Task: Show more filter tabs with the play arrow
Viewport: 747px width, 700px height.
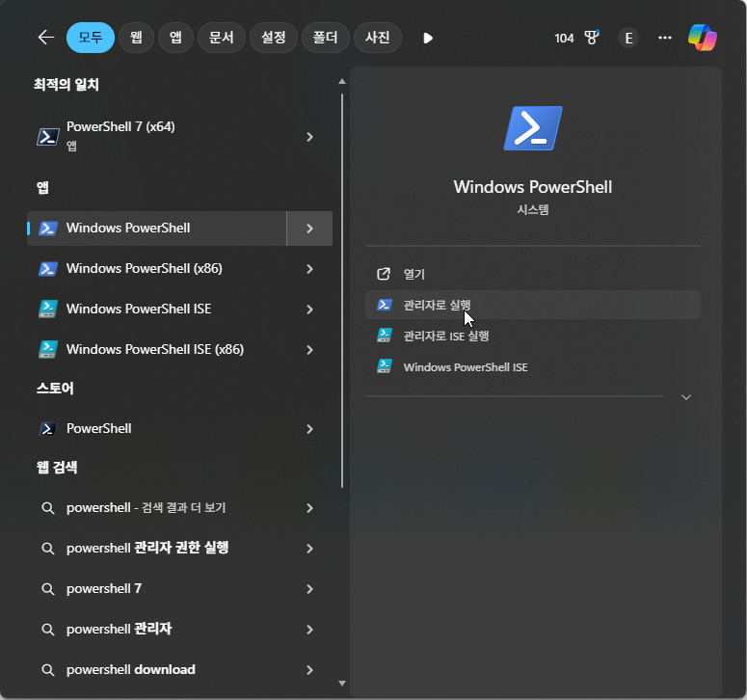Action: click(x=428, y=38)
